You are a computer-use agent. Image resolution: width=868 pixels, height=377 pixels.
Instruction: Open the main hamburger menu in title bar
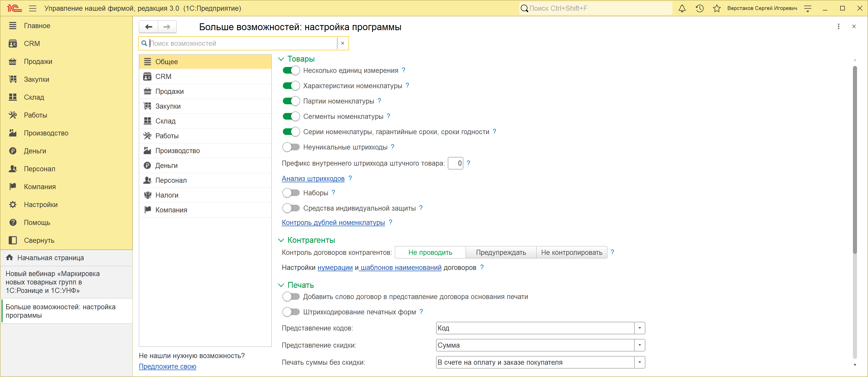point(33,8)
